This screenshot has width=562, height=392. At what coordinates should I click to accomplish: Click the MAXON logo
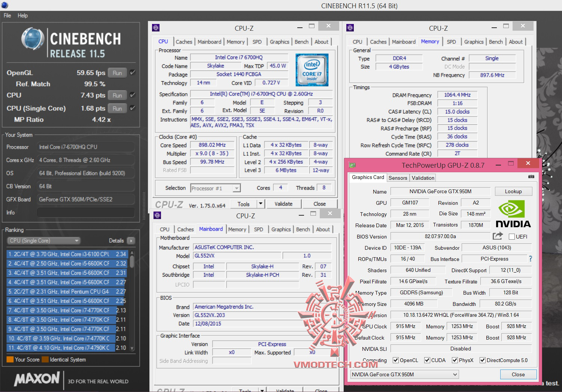[37, 379]
